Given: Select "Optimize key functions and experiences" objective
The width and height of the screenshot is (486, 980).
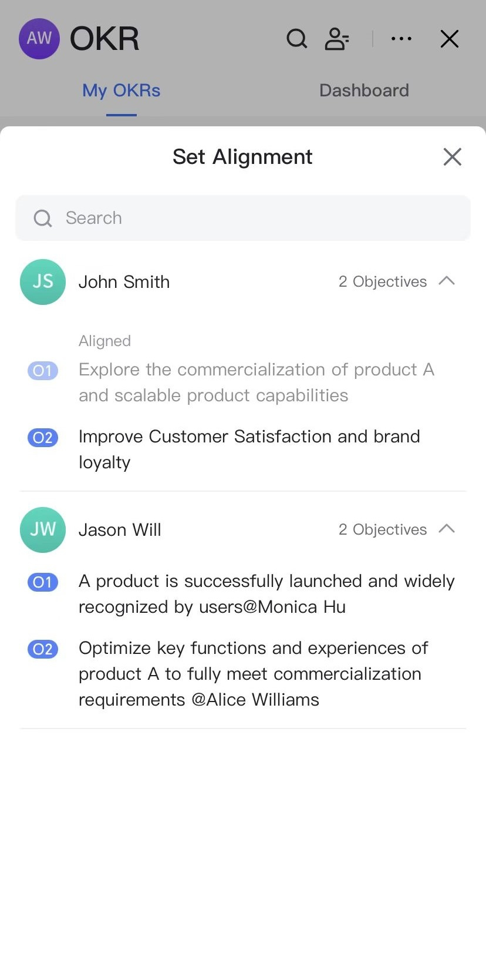Looking at the screenshot, I should (253, 673).
